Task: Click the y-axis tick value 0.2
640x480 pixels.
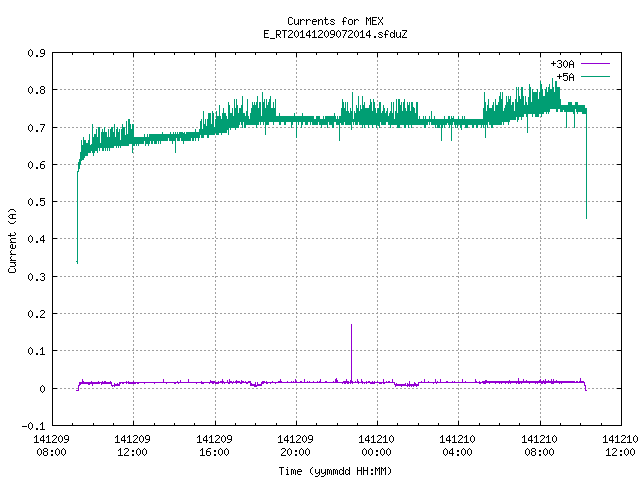Action: click(x=36, y=314)
